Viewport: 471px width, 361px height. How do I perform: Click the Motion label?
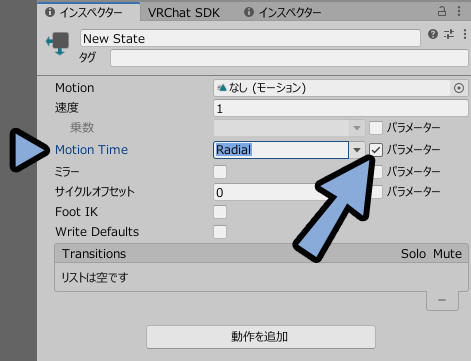pyautogui.click(x=75, y=88)
